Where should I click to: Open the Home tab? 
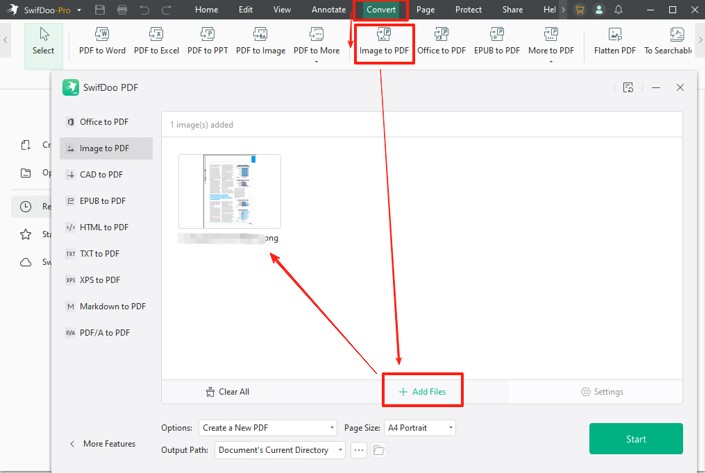(x=206, y=9)
